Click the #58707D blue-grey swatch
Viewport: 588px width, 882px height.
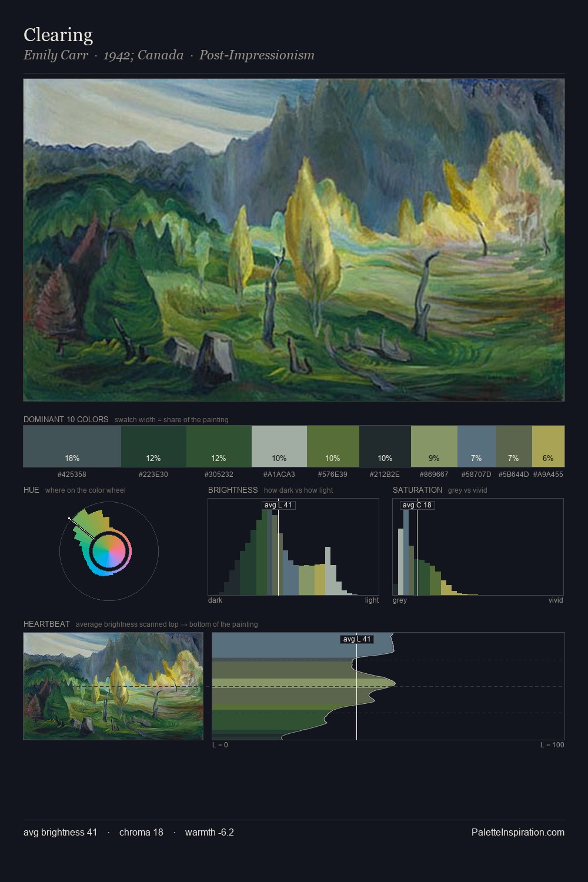pyautogui.click(x=476, y=446)
